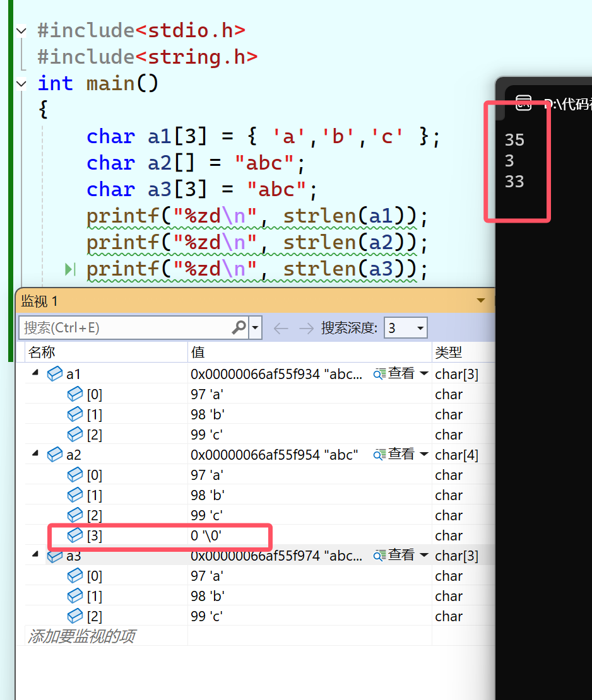Click the back arrow in watch search bar
The height and width of the screenshot is (700, 592).
tap(281, 329)
